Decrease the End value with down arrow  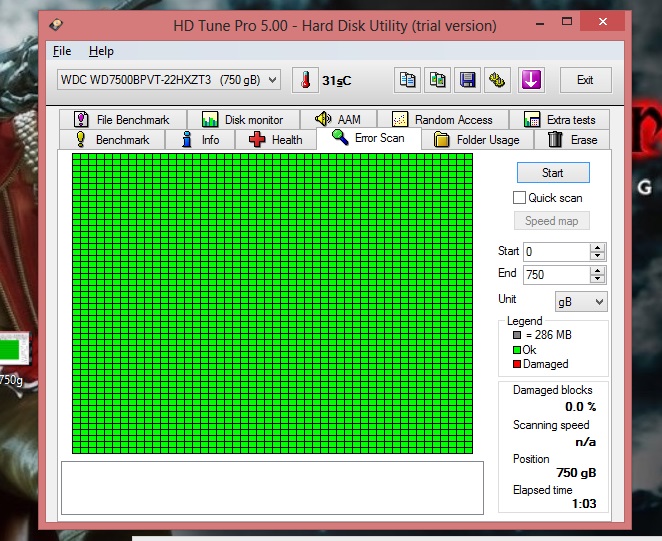coord(598,279)
